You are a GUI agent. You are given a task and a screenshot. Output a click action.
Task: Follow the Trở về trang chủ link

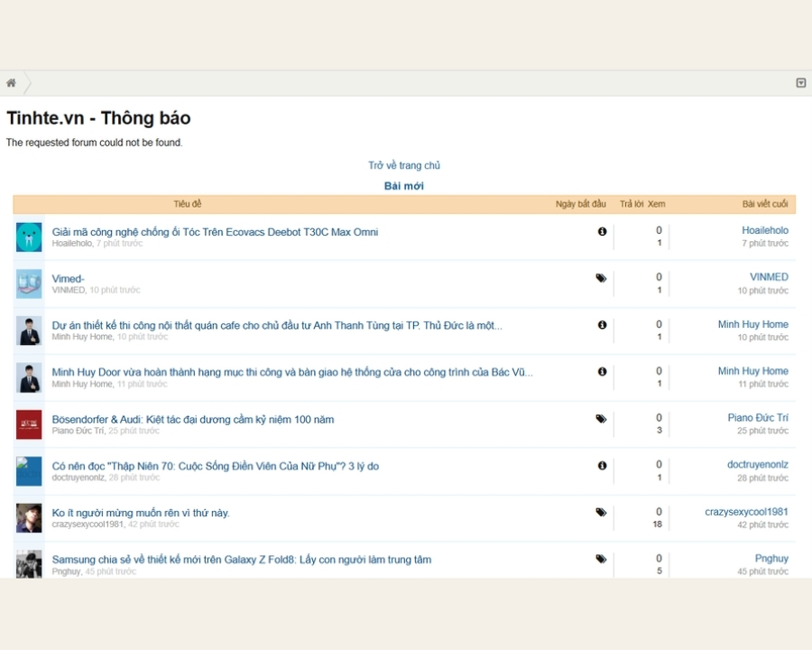click(404, 165)
